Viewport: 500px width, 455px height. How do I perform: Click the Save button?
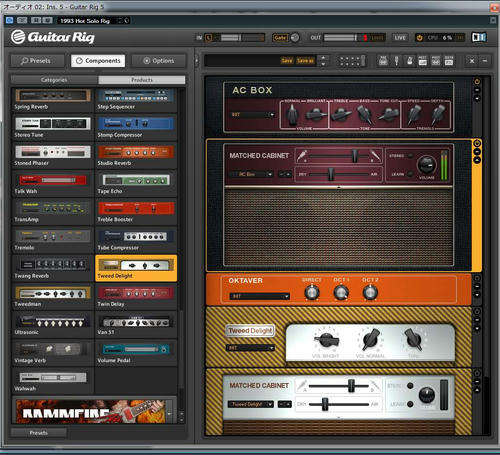(x=287, y=61)
